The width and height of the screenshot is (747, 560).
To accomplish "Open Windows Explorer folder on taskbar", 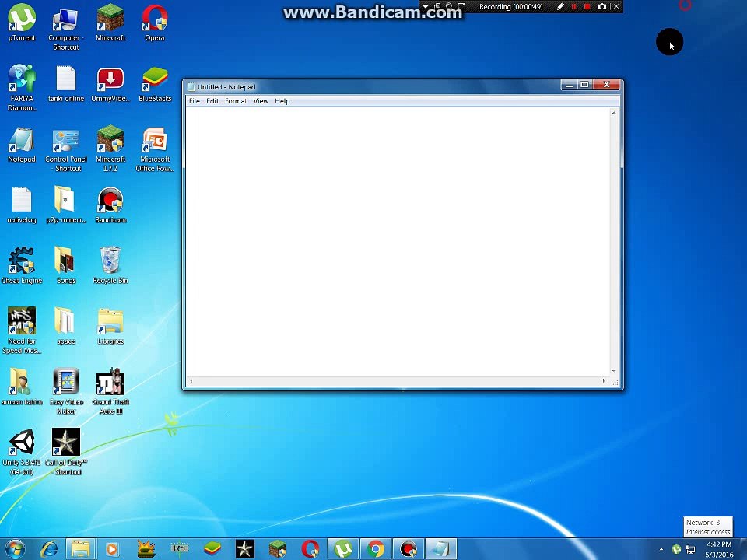I will (x=81, y=549).
